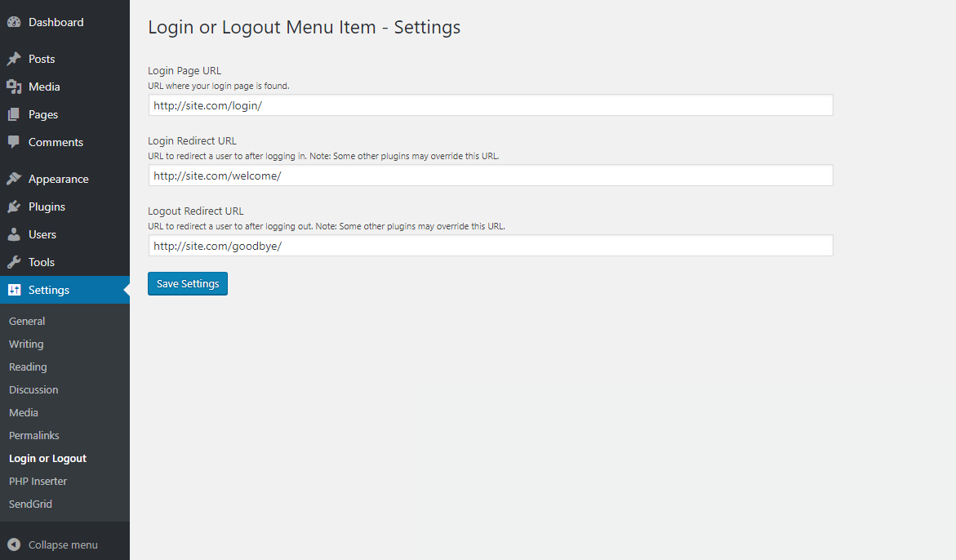
Task: Open the Dashboard from the sidebar
Action: [x=13, y=21]
